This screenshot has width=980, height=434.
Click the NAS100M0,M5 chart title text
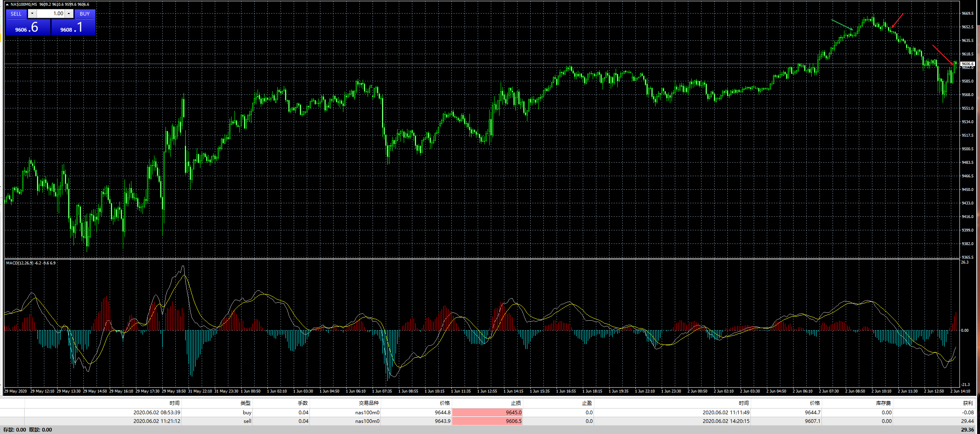tap(23, 5)
